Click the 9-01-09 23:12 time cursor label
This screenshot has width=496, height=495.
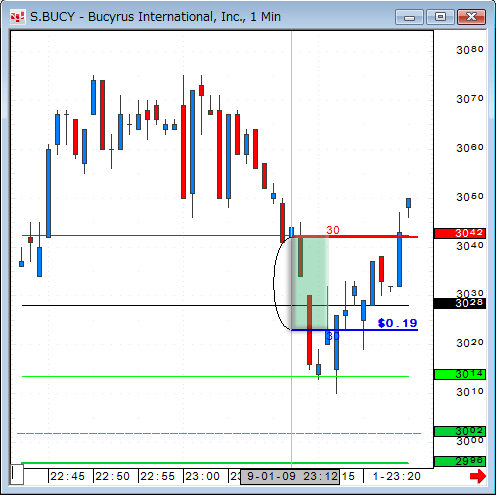[290, 477]
